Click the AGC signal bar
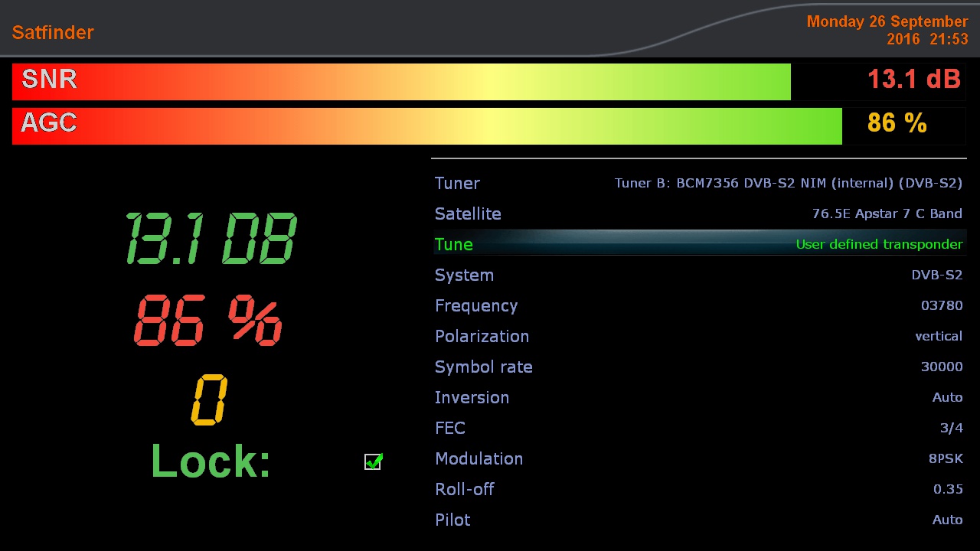 [427, 126]
